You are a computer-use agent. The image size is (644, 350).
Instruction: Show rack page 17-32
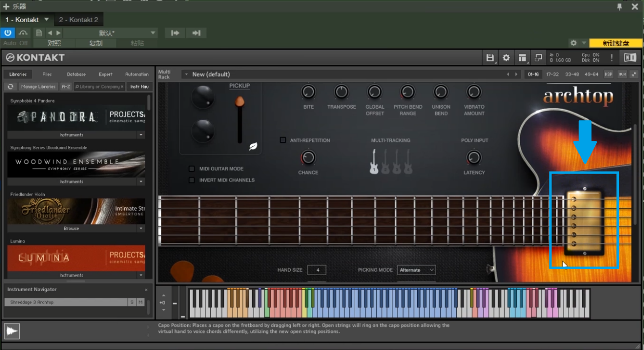pyautogui.click(x=552, y=74)
